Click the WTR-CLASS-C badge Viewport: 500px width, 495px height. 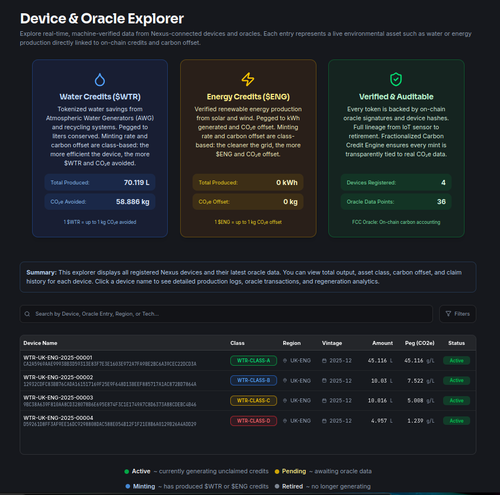click(x=253, y=400)
